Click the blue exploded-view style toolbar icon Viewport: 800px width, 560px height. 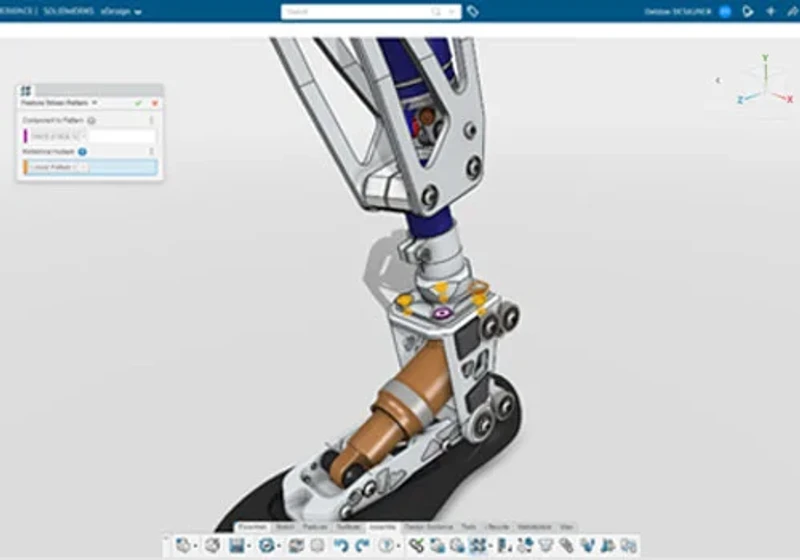pyautogui.click(x=526, y=546)
